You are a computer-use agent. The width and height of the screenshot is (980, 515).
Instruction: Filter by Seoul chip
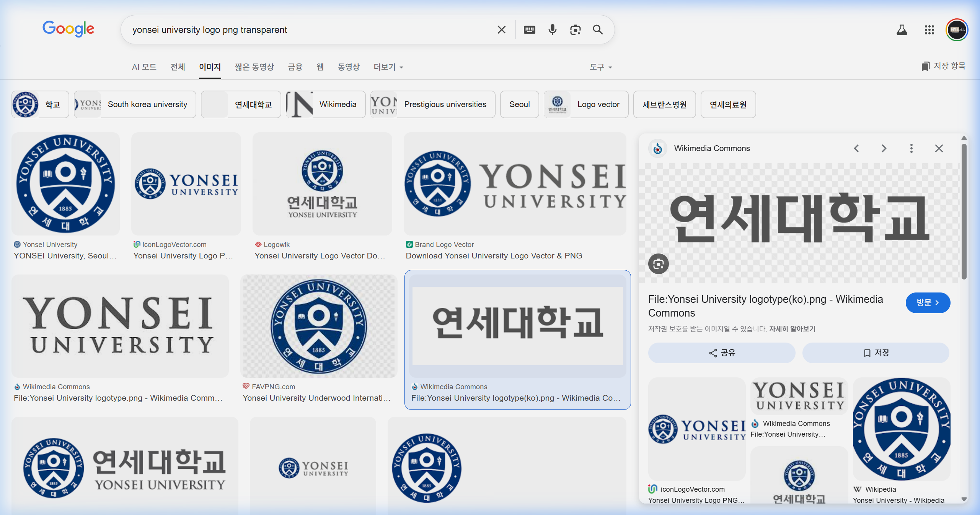[519, 104]
